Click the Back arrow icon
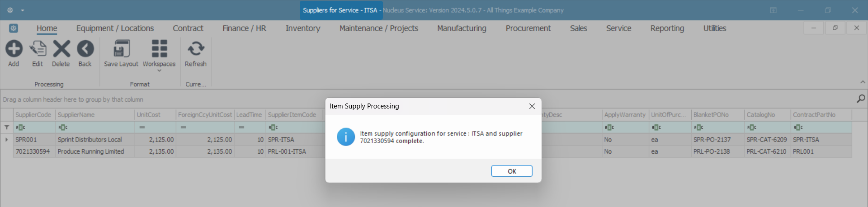The width and height of the screenshot is (868, 207). pos(85,49)
